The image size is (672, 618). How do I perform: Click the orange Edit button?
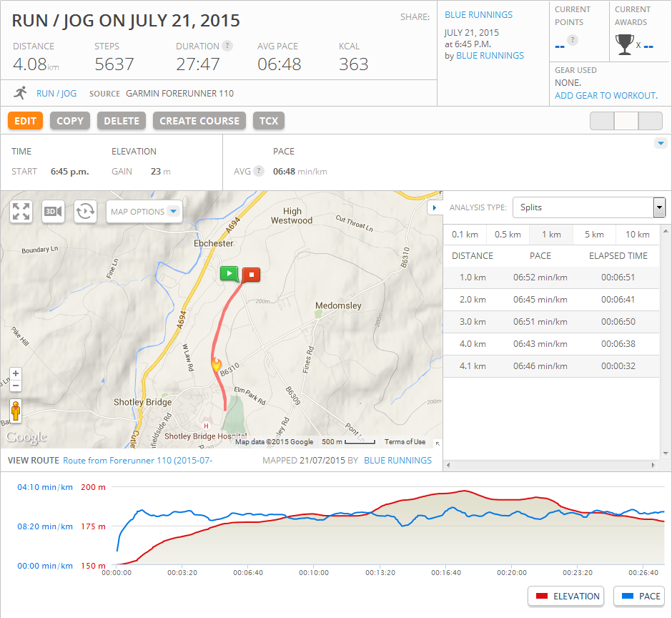(25, 121)
